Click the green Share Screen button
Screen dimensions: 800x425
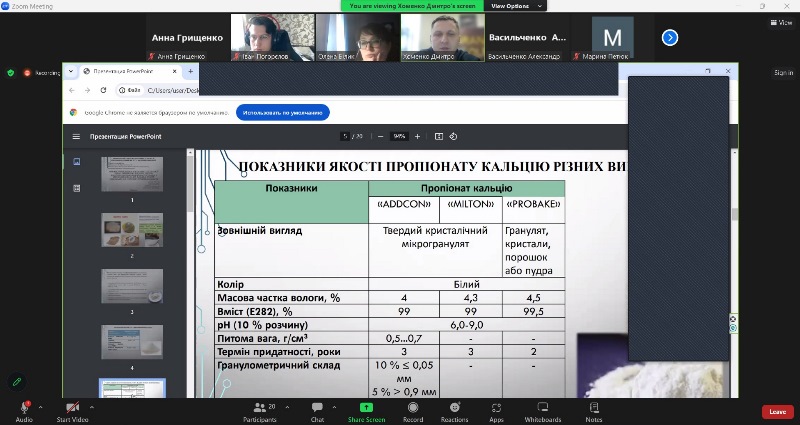click(366, 411)
